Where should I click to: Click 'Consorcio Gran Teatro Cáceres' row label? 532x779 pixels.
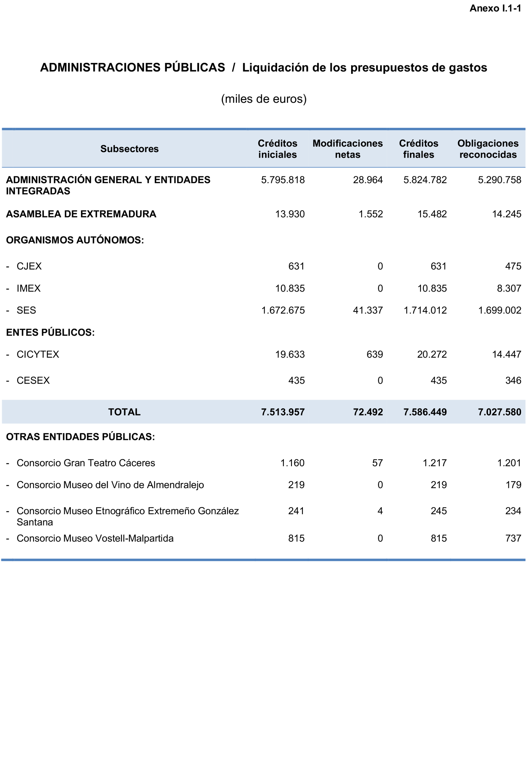[x=86, y=463]
